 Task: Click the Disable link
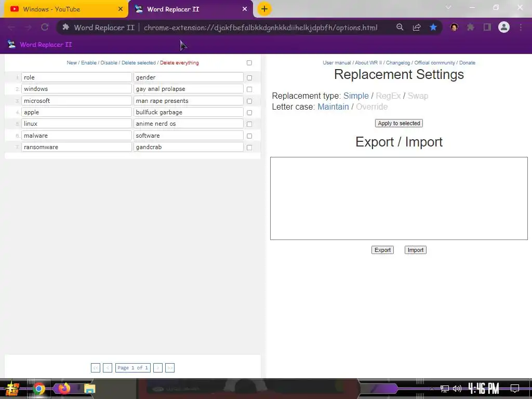(109, 63)
